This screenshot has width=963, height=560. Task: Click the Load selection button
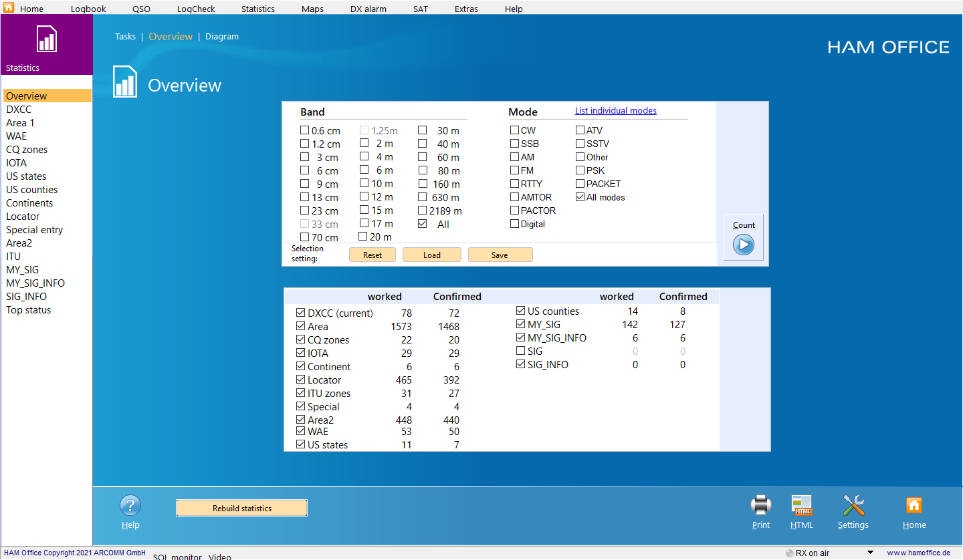click(432, 255)
